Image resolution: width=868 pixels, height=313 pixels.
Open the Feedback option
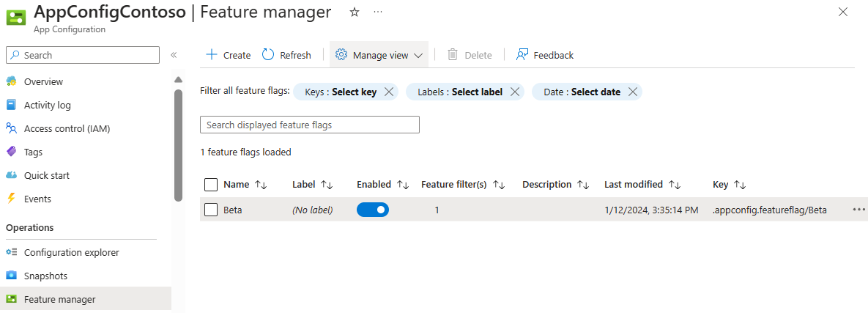544,55
